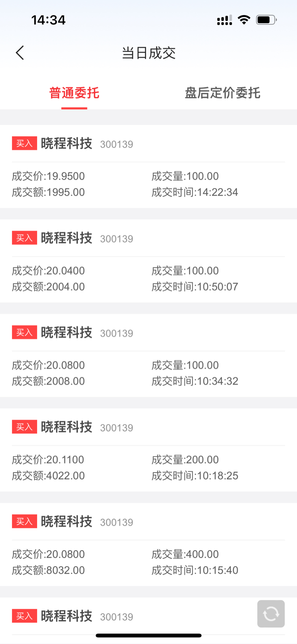Open the trade record with amount 8032.00
The height and width of the screenshot is (644, 297).
tap(148, 544)
